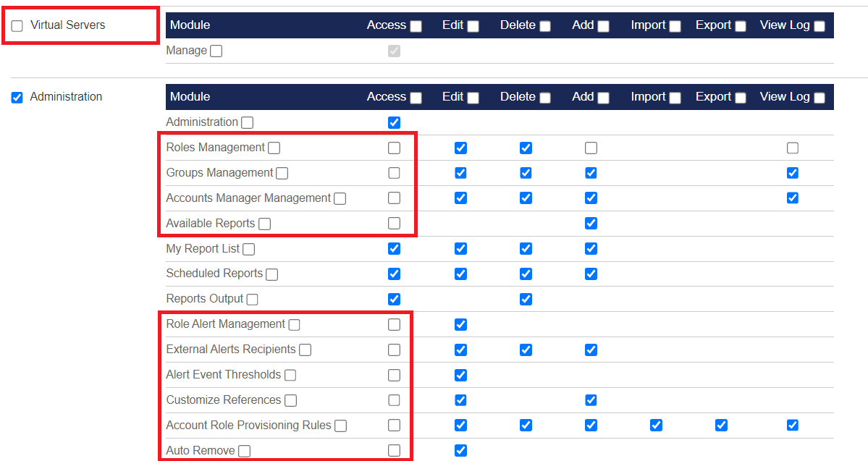
Task: Enable the Virtual Servers permission group
Action: click(17, 25)
